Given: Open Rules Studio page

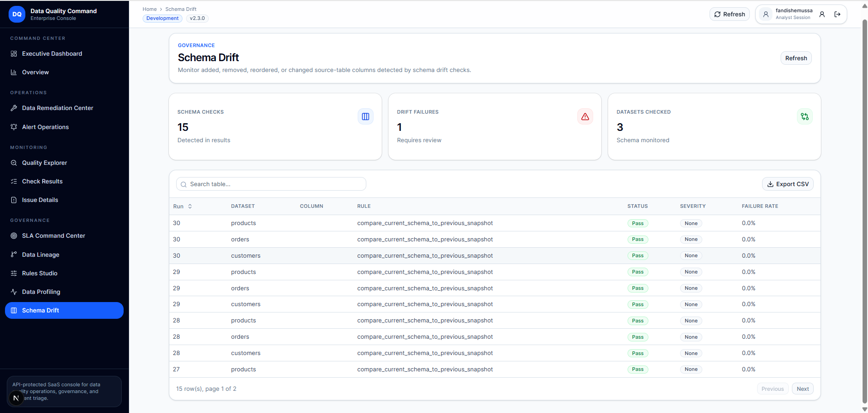Looking at the screenshot, I should coord(64,273).
